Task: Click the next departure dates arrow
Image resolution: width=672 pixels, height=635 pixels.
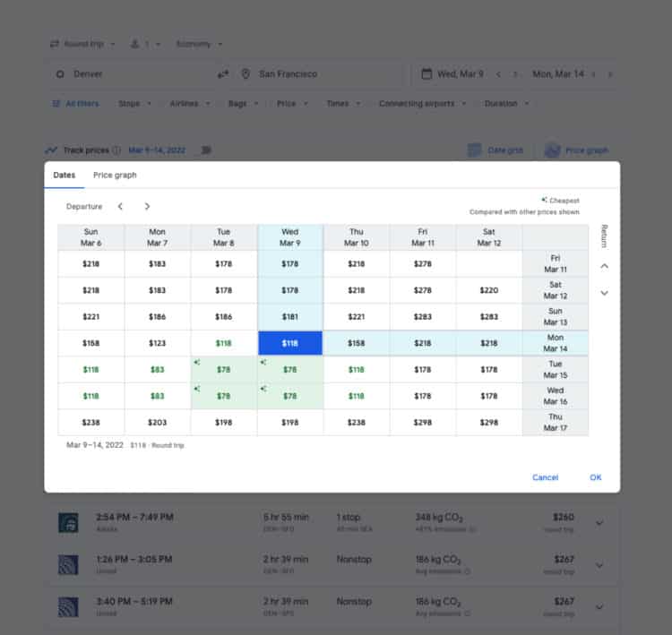Action: [147, 207]
